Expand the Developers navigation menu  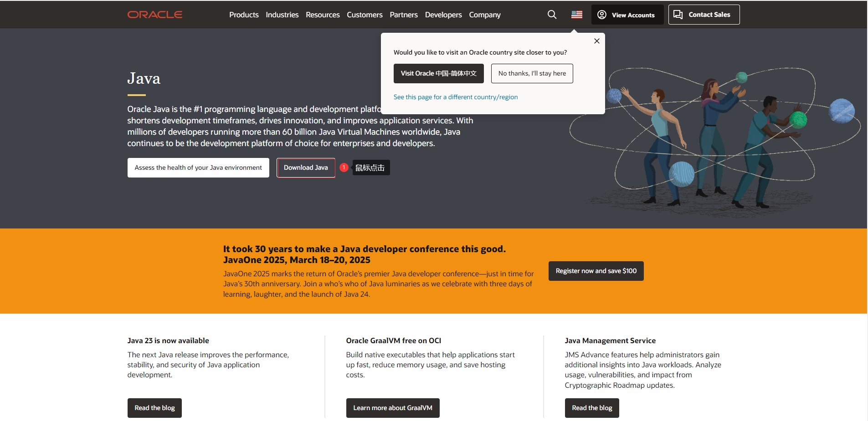(443, 15)
